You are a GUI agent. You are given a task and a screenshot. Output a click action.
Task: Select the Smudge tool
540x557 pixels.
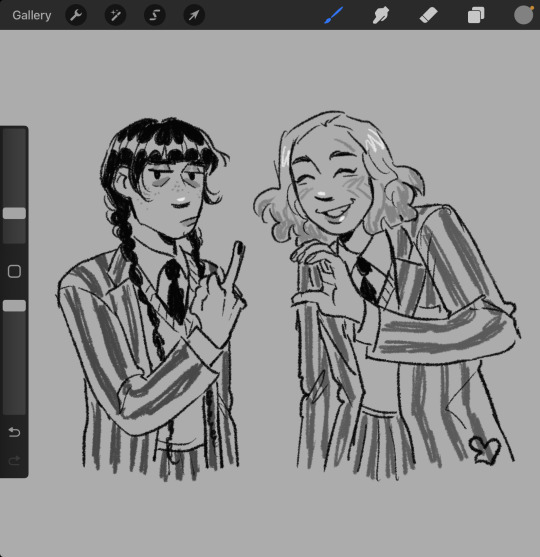tap(381, 15)
